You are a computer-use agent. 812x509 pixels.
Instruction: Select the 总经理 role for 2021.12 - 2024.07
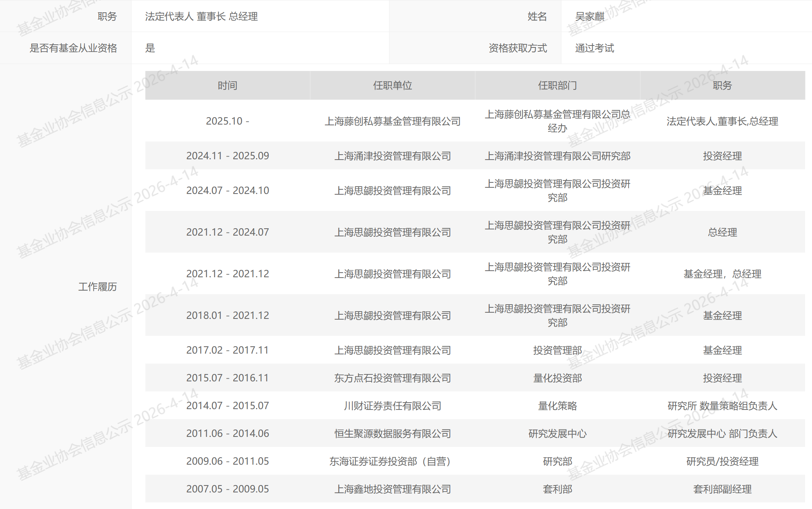coord(725,232)
